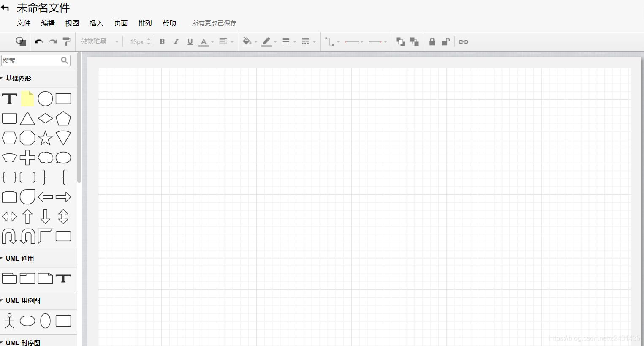Select the format painter tool

click(x=66, y=41)
